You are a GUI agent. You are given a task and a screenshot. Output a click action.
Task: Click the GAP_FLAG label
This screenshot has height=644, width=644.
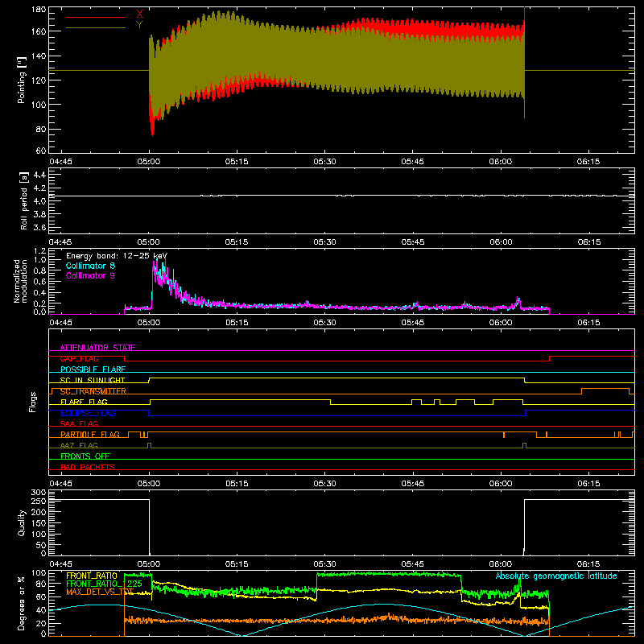[79, 358]
